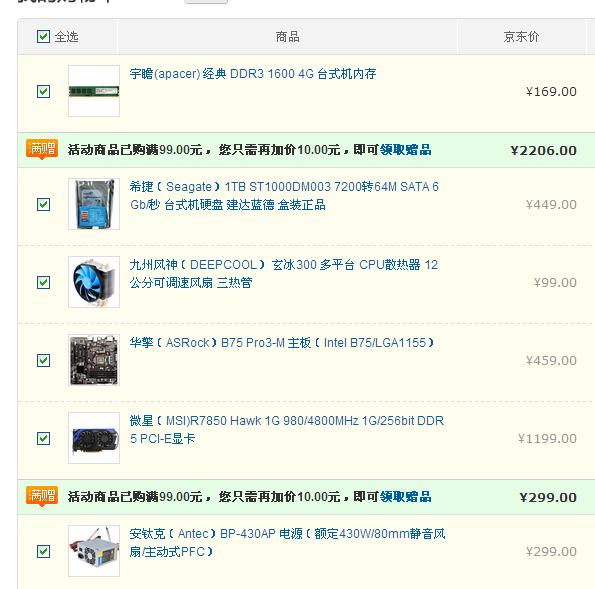Uncheck the DEEPCOOL CPU cooler checkbox
Screen dimensions: 595x589
point(43,282)
